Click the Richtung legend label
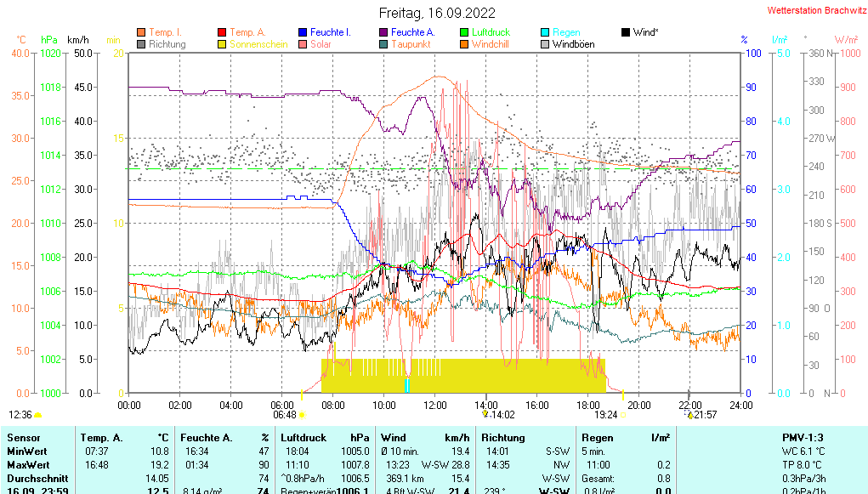868x494 pixels. click(x=167, y=44)
